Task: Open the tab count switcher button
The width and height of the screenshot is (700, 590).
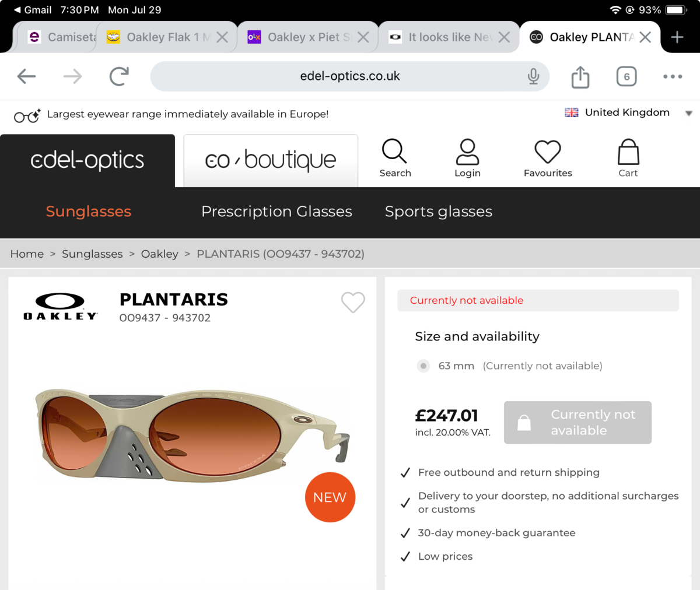Action: tap(626, 76)
